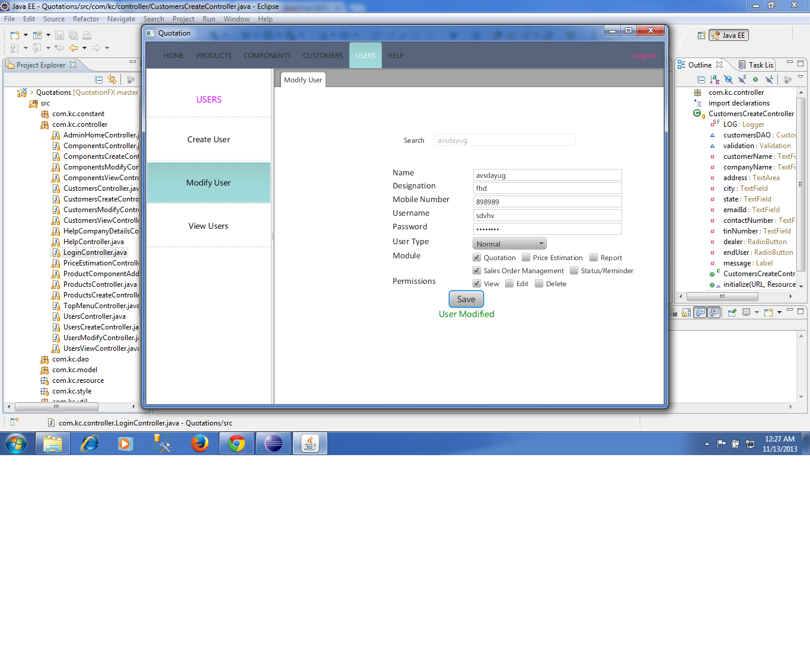Click the Logout link
This screenshot has height=672, width=810.
pos(644,56)
